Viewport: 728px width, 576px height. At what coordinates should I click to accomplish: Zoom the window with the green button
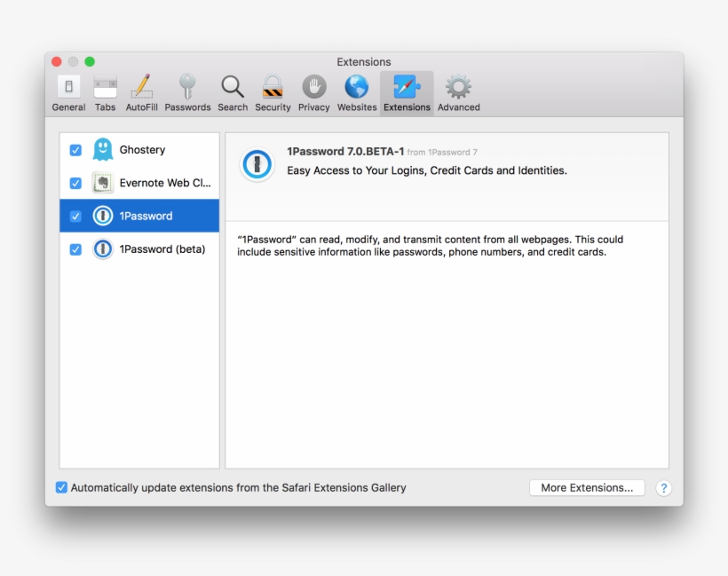click(x=90, y=62)
